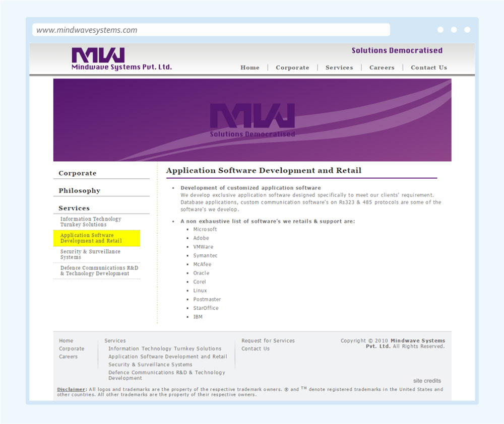The height and width of the screenshot is (424, 504).
Task: Open the Corporate item in top navigation
Action: 292,67
